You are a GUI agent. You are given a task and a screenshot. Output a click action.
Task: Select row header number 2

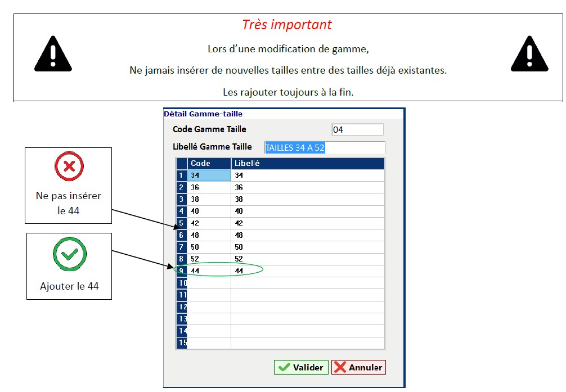click(x=181, y=187)
